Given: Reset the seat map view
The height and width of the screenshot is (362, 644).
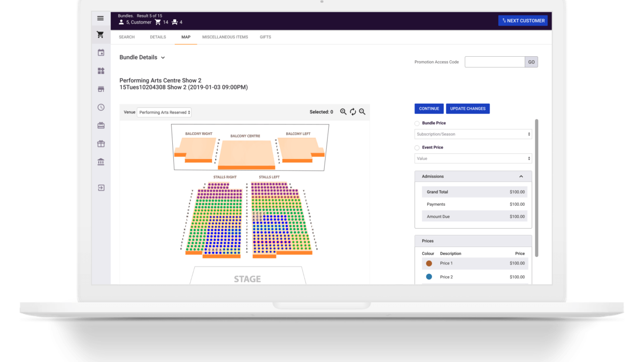Looking at the screenshot, I should point(353,112).
